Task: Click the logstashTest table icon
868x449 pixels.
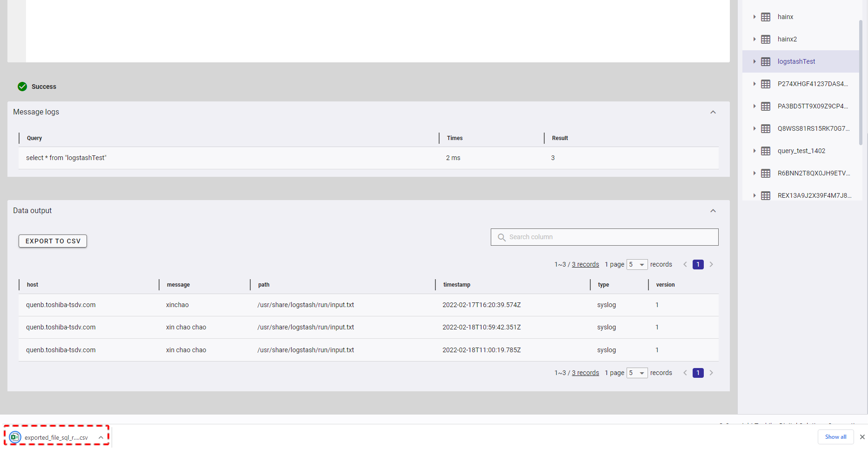Action: coord(765,62)
